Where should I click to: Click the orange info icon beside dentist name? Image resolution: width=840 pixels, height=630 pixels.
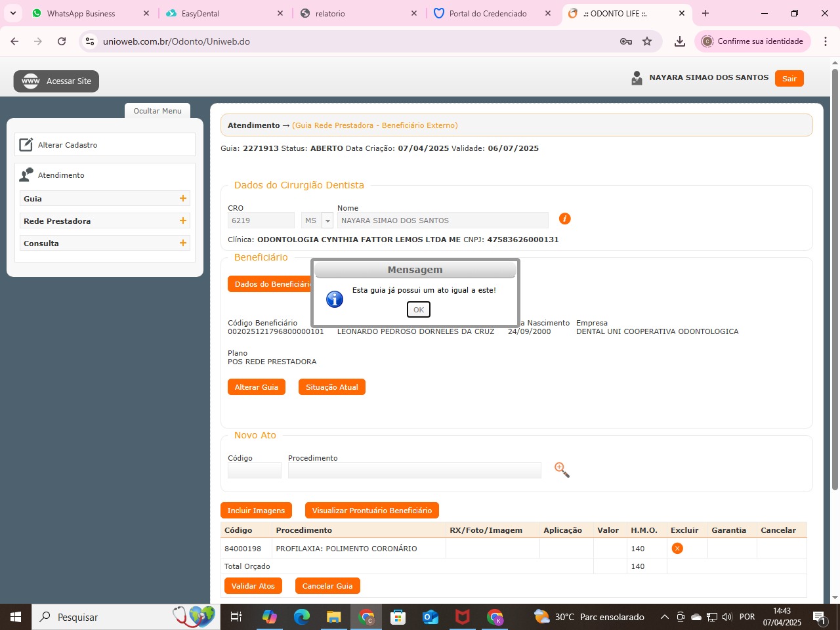click(564, 219)
